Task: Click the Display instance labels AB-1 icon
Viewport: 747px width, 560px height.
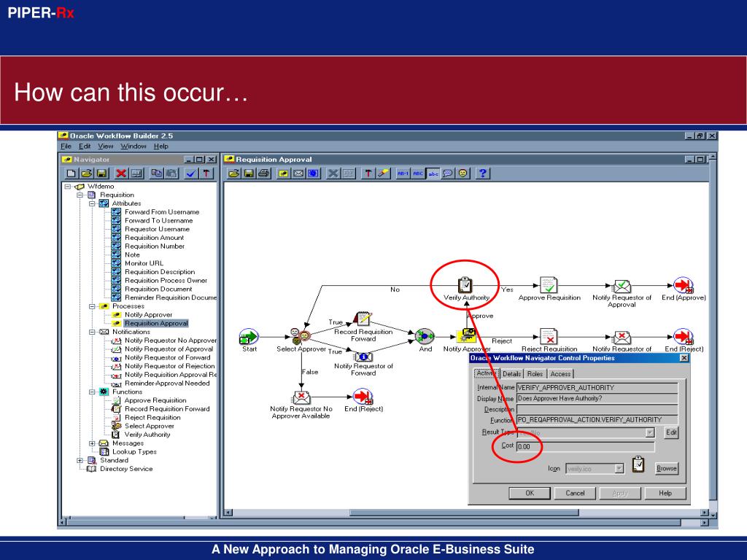Action: [403, 174]
